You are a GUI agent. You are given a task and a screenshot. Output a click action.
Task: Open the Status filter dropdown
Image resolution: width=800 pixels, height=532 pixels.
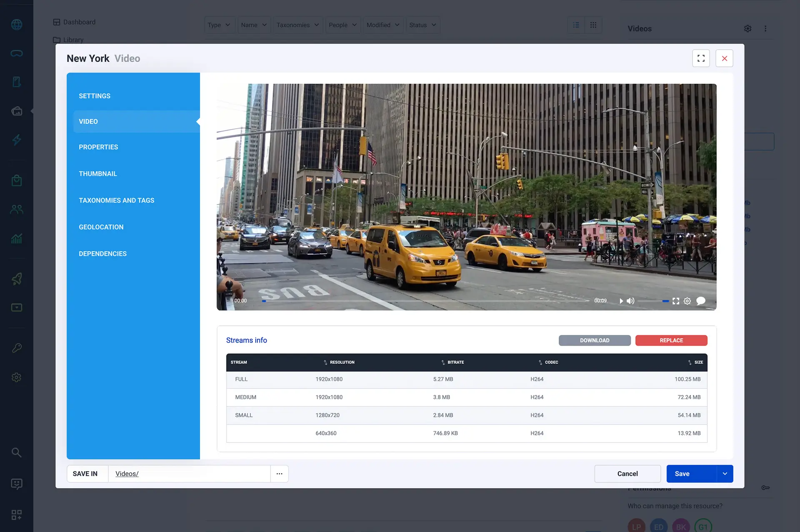tap(423, 25)
